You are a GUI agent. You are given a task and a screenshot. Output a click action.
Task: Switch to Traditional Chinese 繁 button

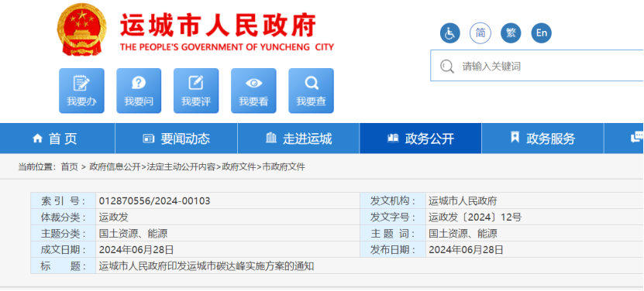coord(511,33)
